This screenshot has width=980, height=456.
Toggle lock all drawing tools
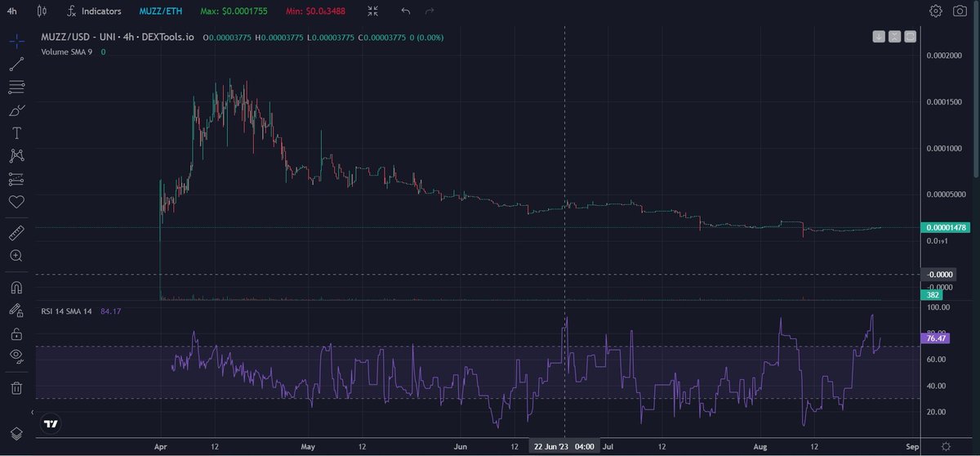click(x=16, y=334)
